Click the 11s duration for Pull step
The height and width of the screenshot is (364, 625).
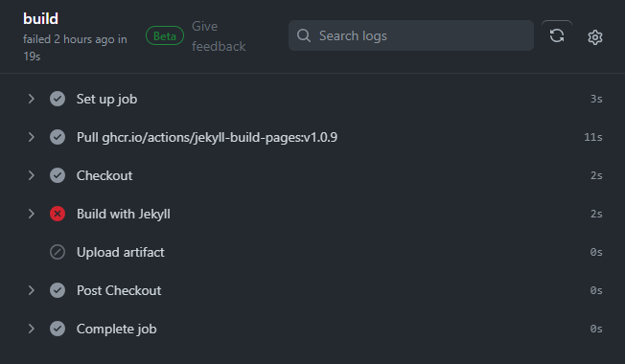pyautogui.click(x=593, y=137)
